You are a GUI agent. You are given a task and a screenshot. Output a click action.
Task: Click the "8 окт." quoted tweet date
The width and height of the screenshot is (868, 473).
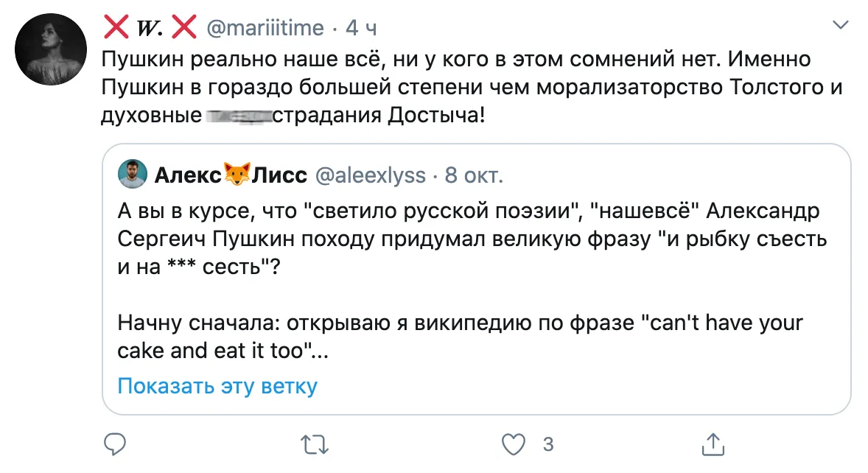coord(475,175)
